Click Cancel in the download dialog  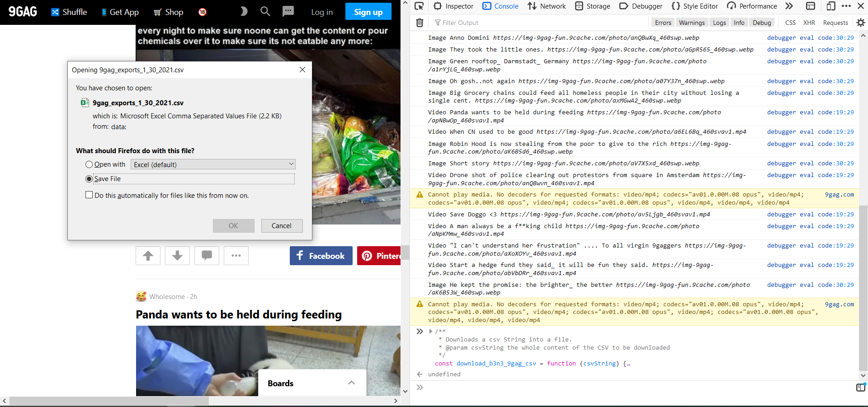pyautogui.click(x=282, y=226)
